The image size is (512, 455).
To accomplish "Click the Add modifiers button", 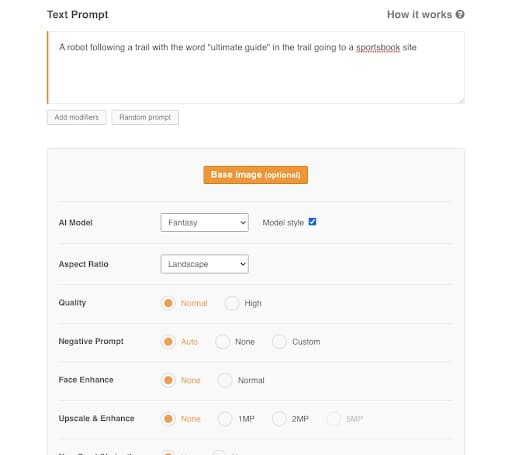I will coord(77,117).
